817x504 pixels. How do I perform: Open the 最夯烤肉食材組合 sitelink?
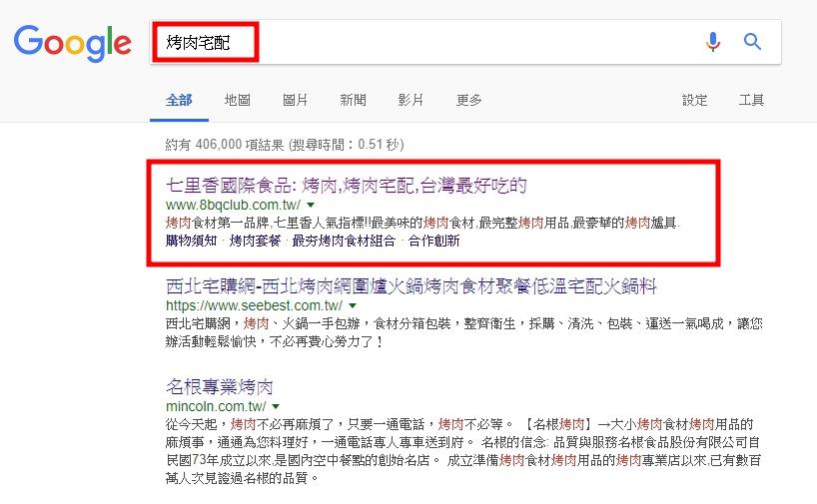[344, 241]
